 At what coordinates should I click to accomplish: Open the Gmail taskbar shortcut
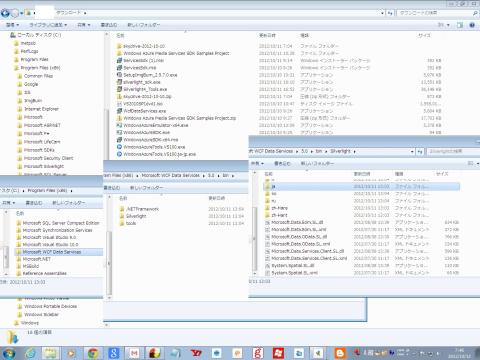(x=134, y=353)
